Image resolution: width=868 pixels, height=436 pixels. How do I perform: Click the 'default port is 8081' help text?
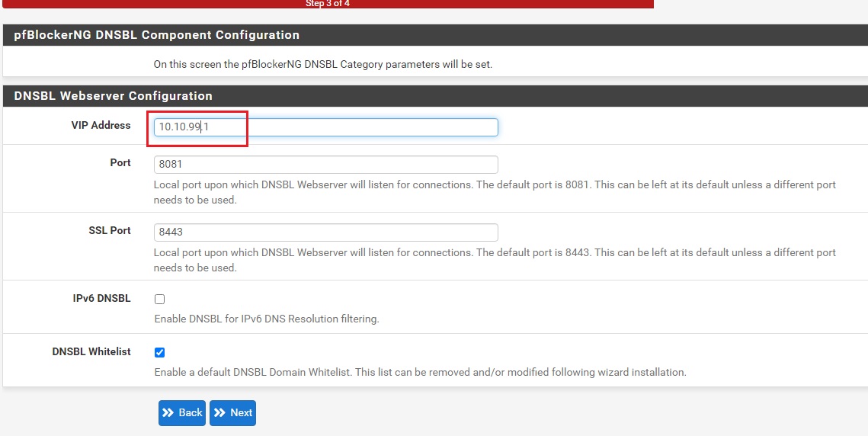495,192
